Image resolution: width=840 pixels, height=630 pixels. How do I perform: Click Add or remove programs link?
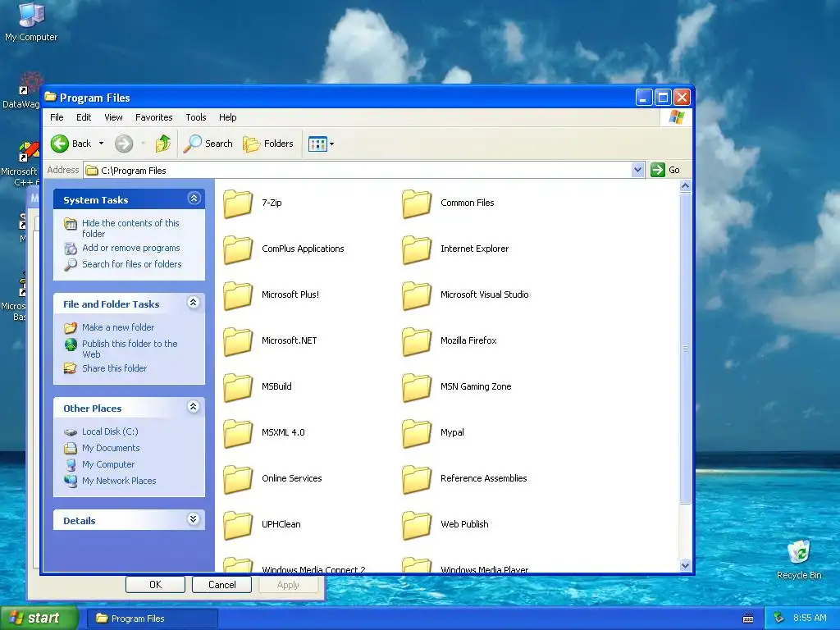point(130,248)
